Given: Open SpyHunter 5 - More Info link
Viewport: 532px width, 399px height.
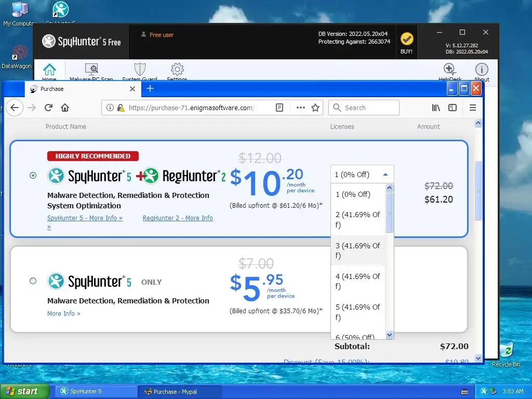Looking at the screenshot, I should pyautogui.click(x=85, y=218).
